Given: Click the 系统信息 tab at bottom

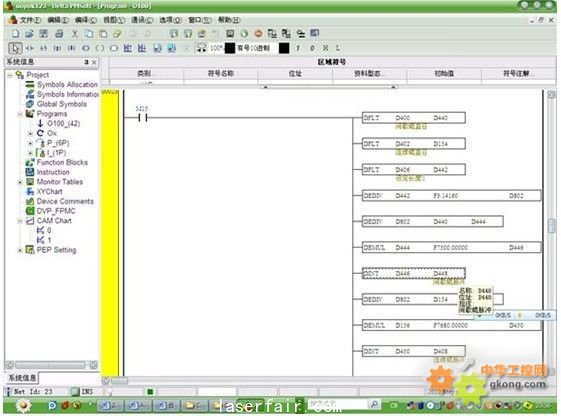Looking at the screenshot, I should [x=22, y=378].
